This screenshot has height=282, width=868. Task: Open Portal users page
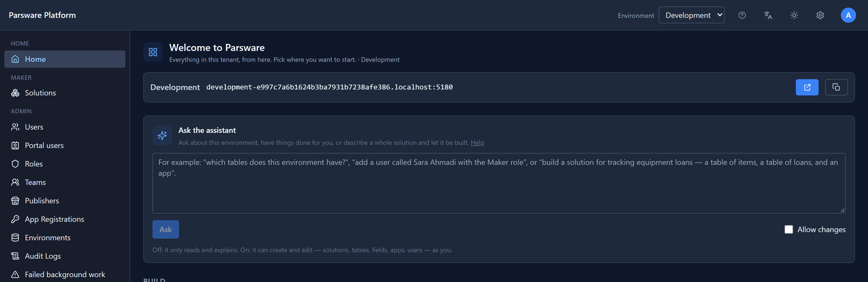pyautogui.click(x=65, y=146)
